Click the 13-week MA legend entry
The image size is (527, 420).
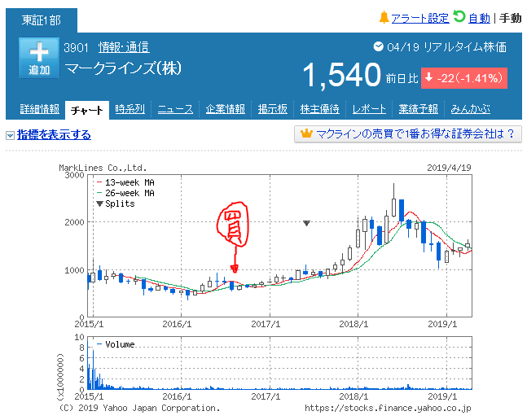tap(125, 182)
